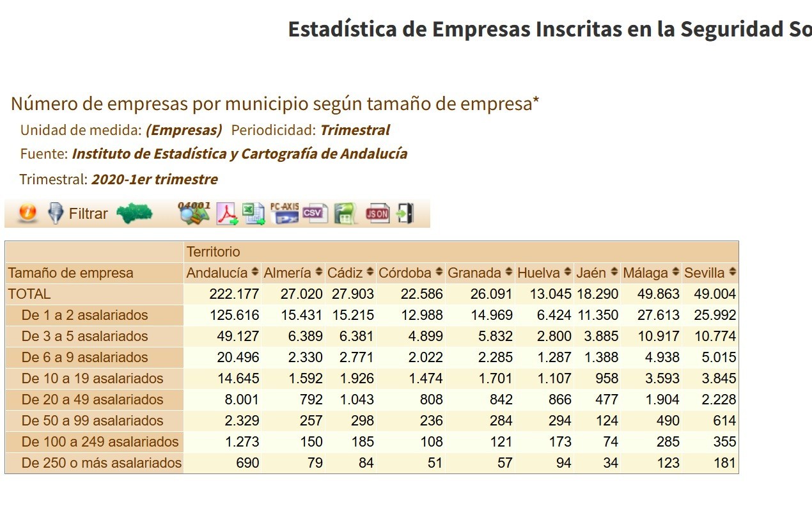Click the 04001 code search icon
The image size is (812, 524).
point(194,213)
